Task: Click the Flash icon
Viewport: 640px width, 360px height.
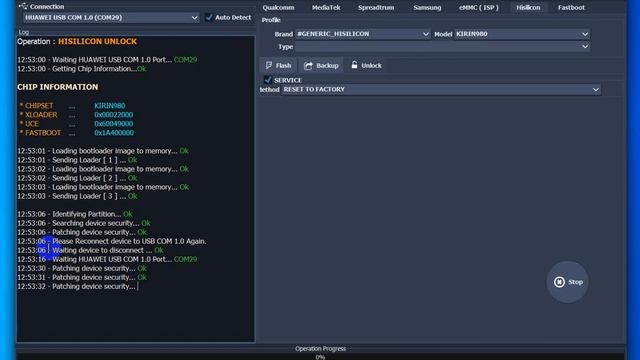Action: pyautogui.click(x=269, y=65)
